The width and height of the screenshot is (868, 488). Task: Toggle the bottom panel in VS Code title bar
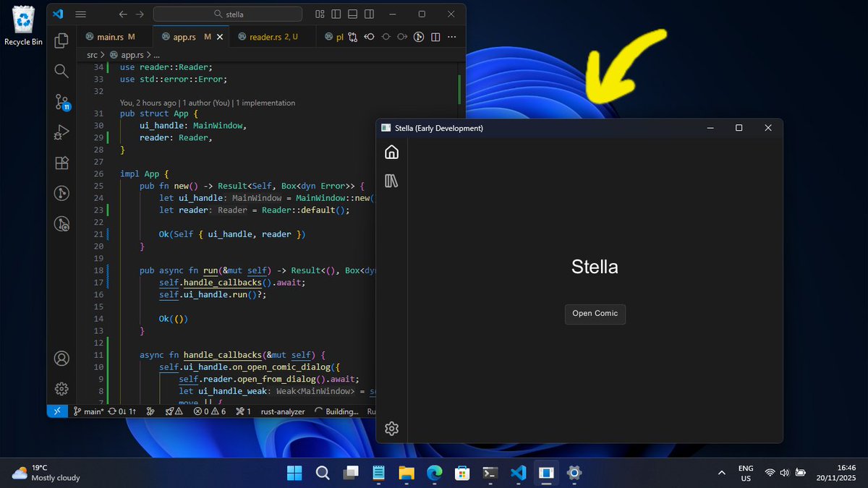coord(352,14)
